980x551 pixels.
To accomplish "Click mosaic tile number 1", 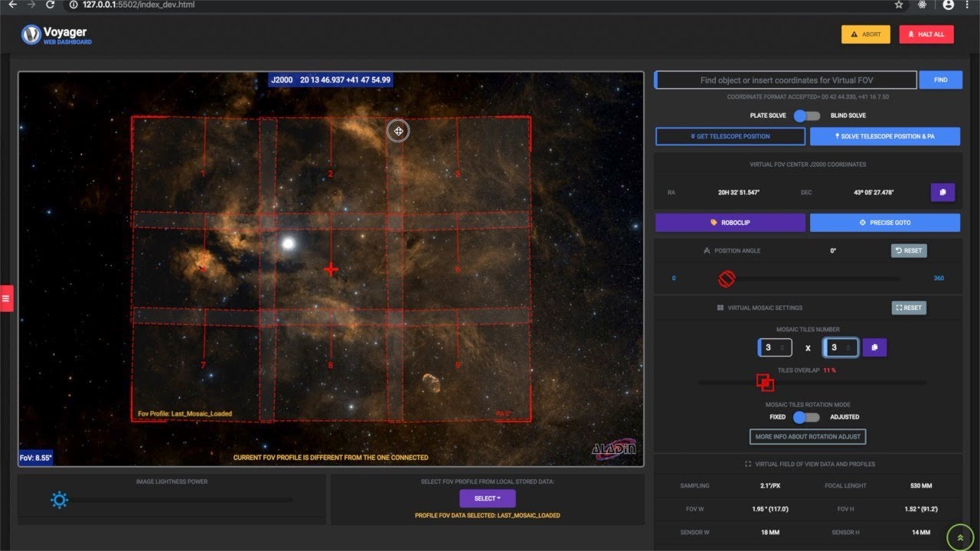I will (x=203, y=174).
